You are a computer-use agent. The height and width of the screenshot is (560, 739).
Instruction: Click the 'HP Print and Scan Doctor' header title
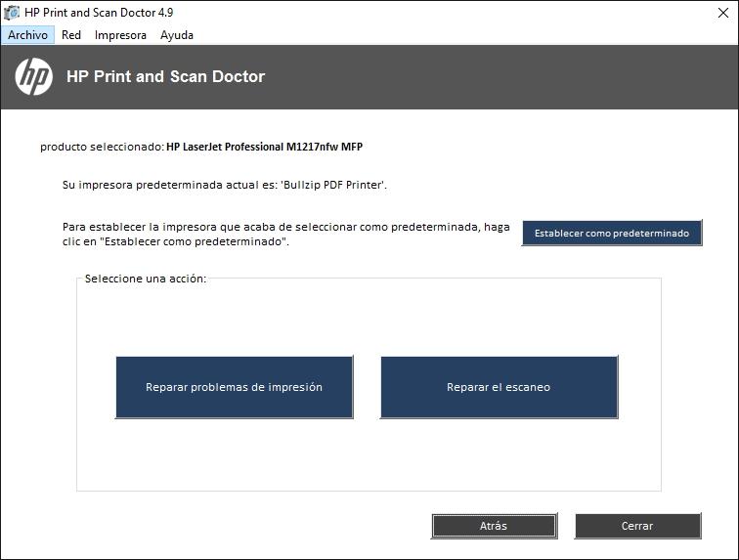[165, 76]
